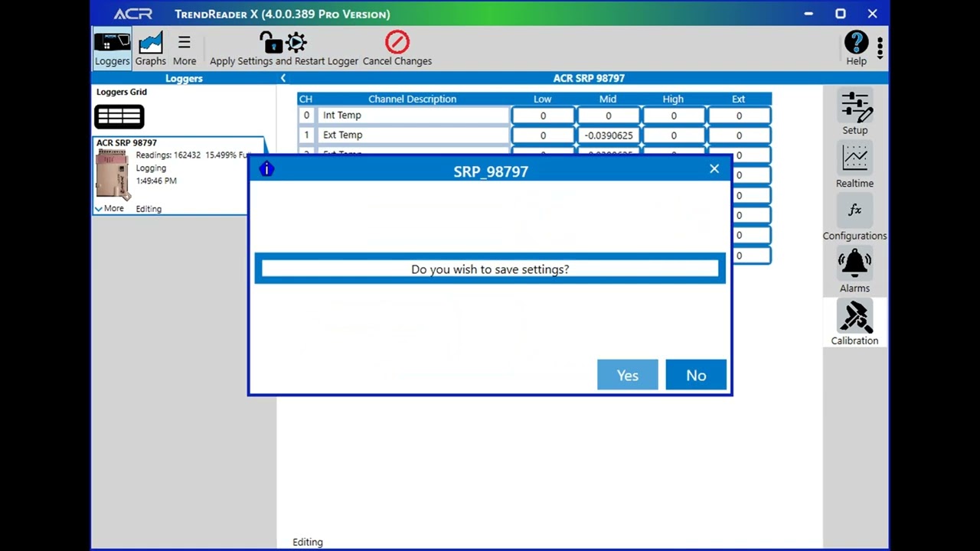Click the Mid column header
980x551 pixels.
point(608,99)
